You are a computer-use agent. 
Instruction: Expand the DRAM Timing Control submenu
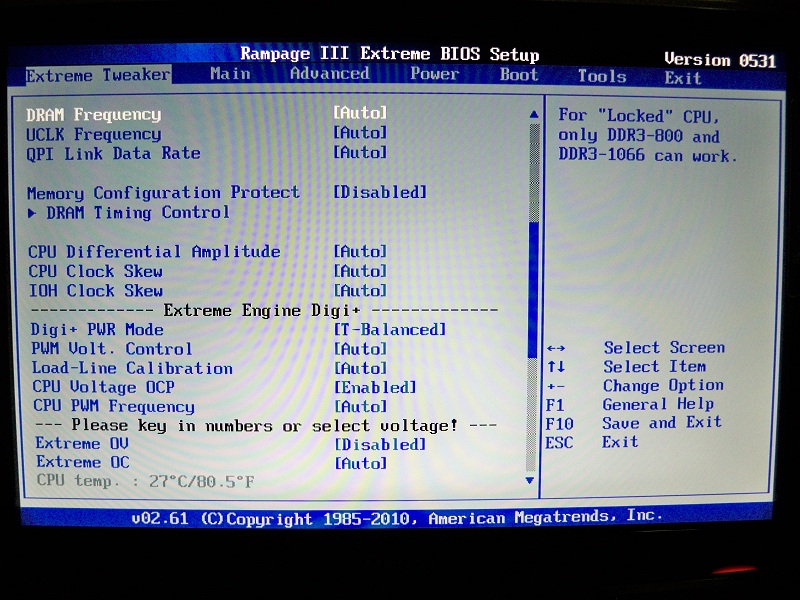pyautogui.click(x=137, y=212)
